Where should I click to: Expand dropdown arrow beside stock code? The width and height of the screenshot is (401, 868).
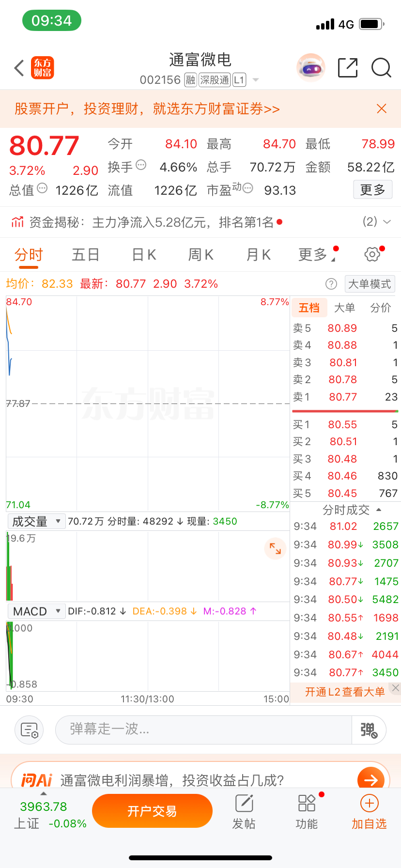click(x=256, y=80)
